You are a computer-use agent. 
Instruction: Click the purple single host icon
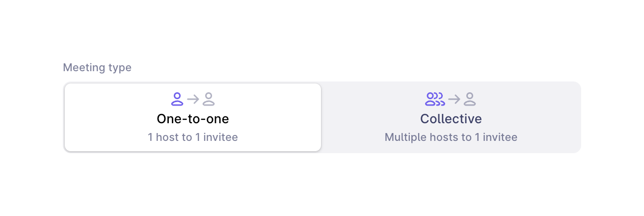(177, 99)
